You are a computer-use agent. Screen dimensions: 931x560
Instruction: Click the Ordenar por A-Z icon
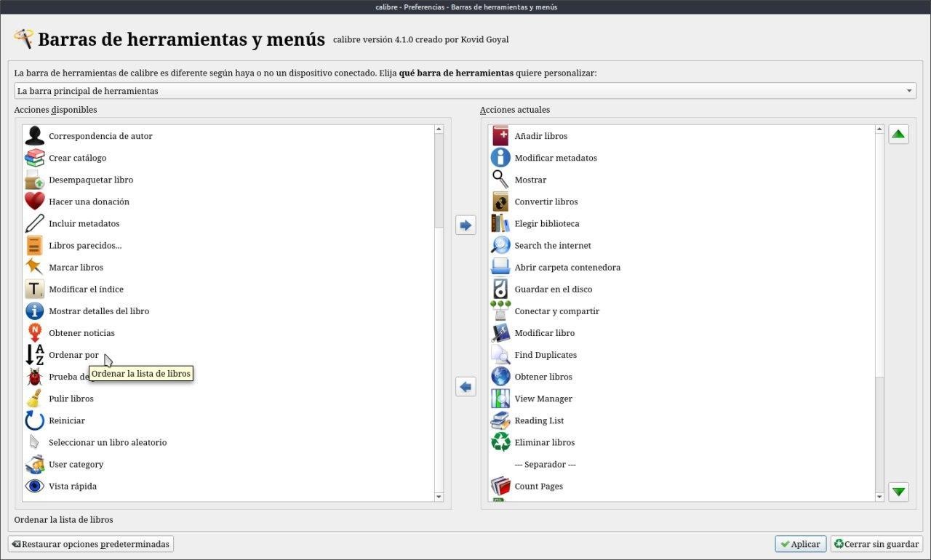(34, 355)
